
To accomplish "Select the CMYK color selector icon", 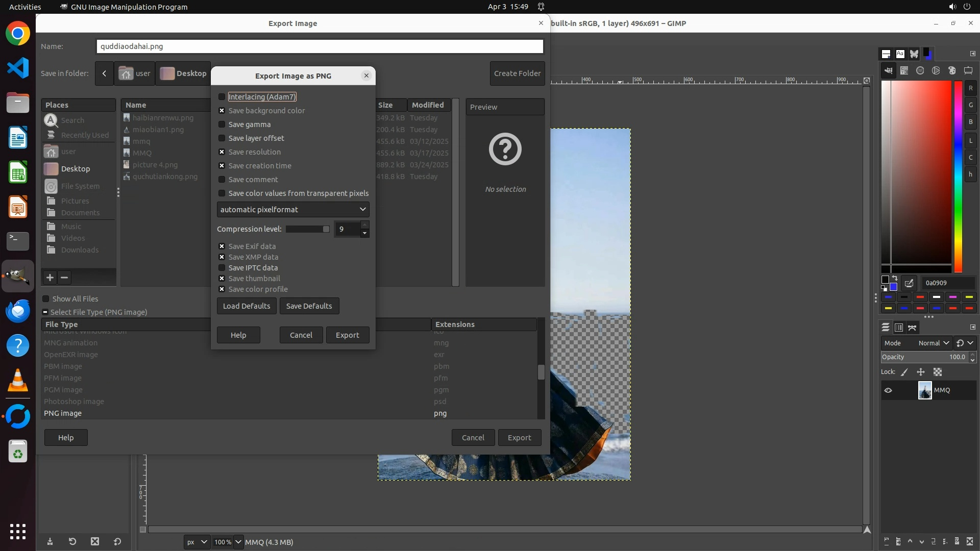I will (904, 70).
